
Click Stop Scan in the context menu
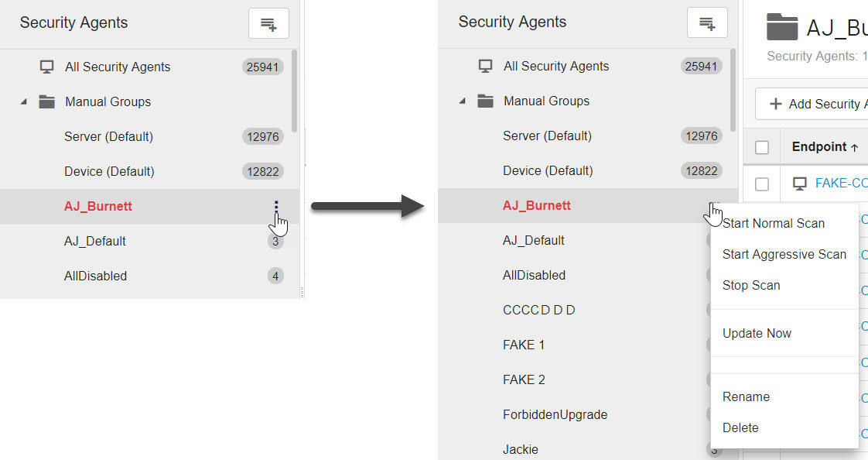(751, 285)
